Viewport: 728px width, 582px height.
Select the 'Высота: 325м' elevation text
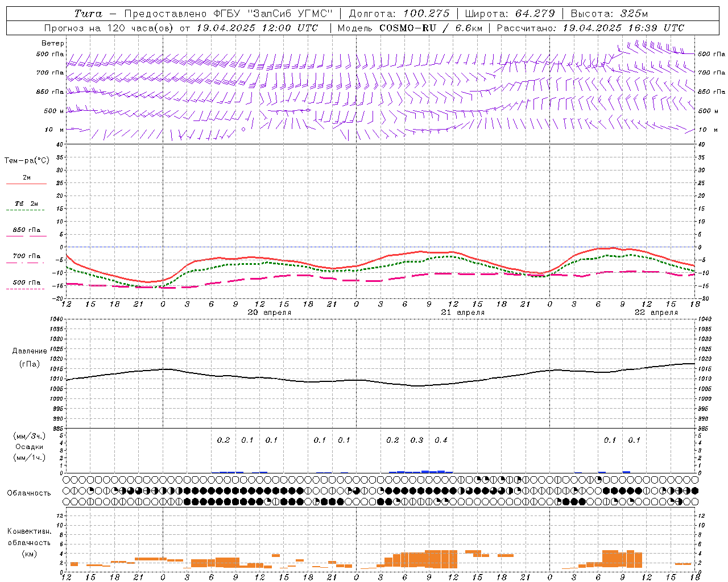609,14
